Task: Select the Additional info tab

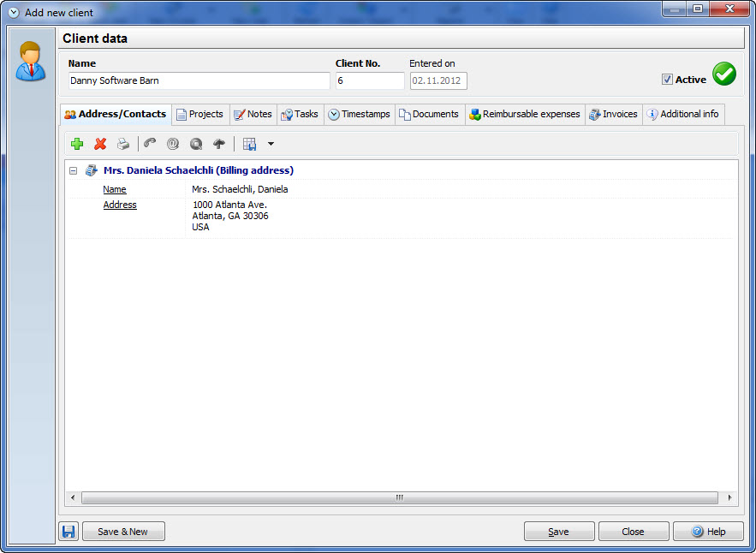Action: [x=683, y=114]
